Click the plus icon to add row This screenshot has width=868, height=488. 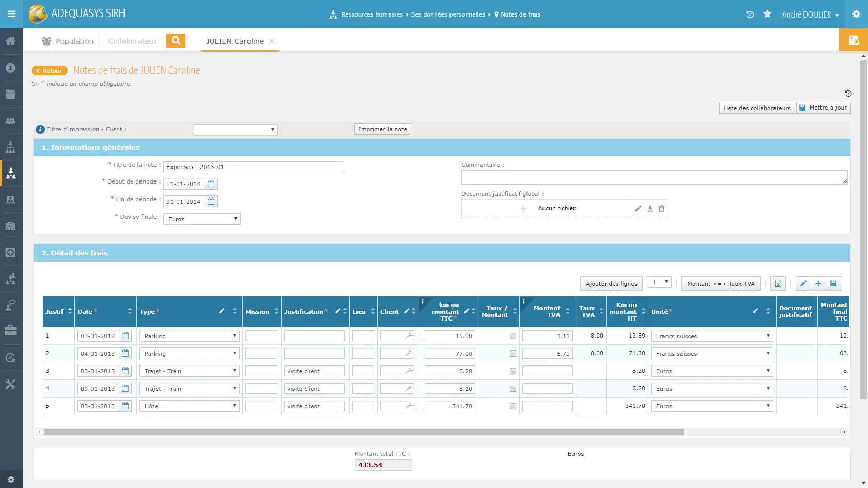coord(818,283)
